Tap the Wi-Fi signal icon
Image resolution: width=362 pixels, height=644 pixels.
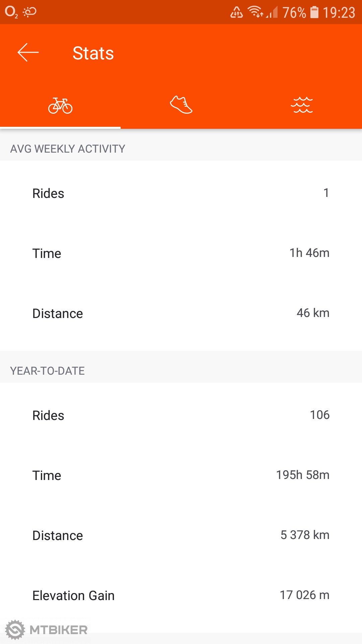[255, 12]
